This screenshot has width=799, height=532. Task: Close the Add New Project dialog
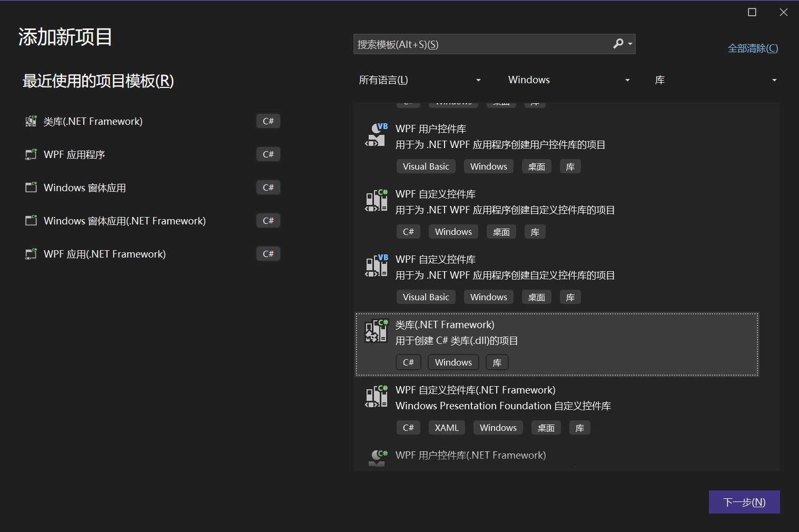784,12
